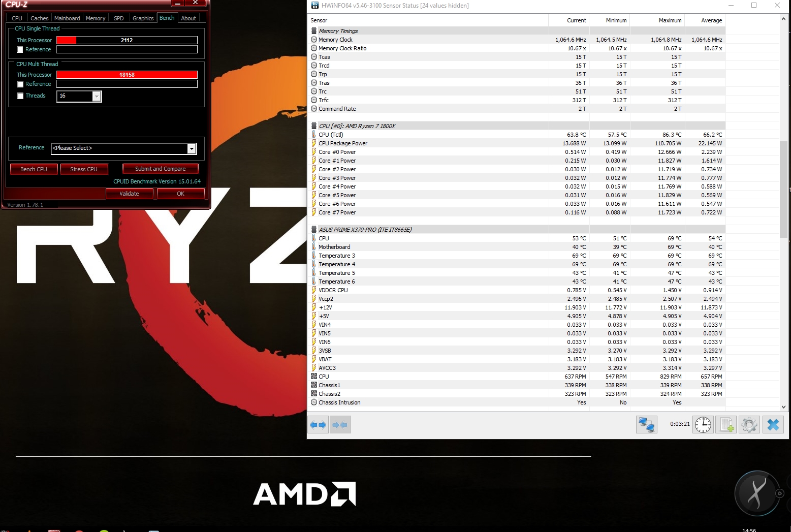Open the Reference <Please Select> dropdown
791x532 pixels.
192,148
